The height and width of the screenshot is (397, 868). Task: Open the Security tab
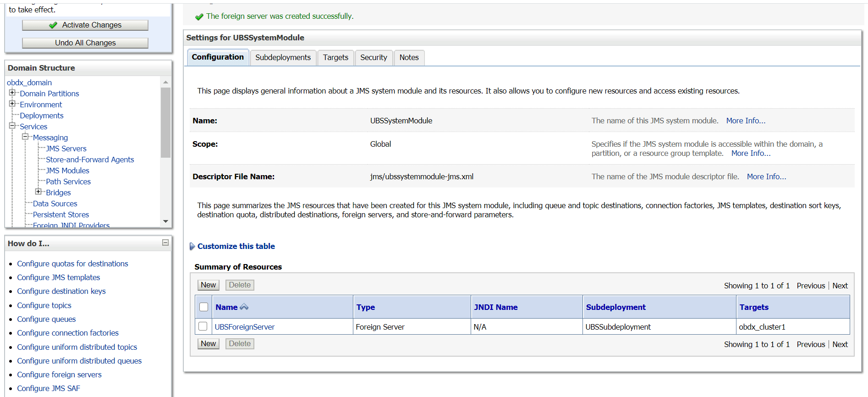click(374, 58)
